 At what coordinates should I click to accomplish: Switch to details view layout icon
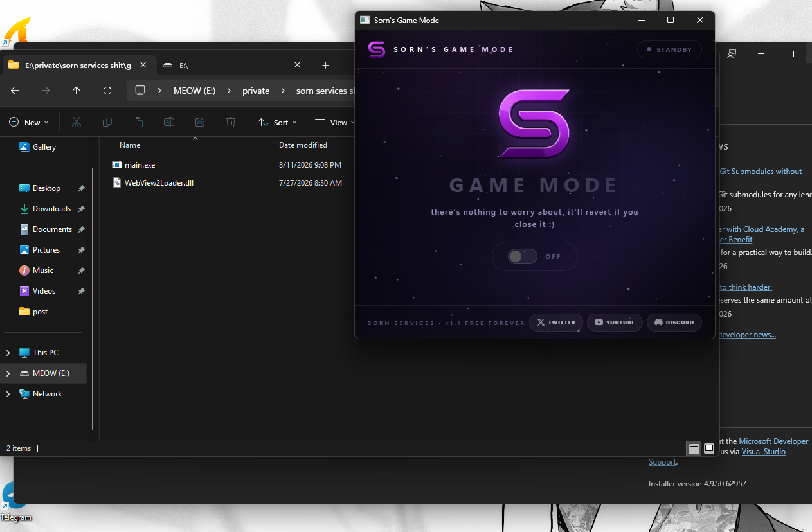pos(694,449)
